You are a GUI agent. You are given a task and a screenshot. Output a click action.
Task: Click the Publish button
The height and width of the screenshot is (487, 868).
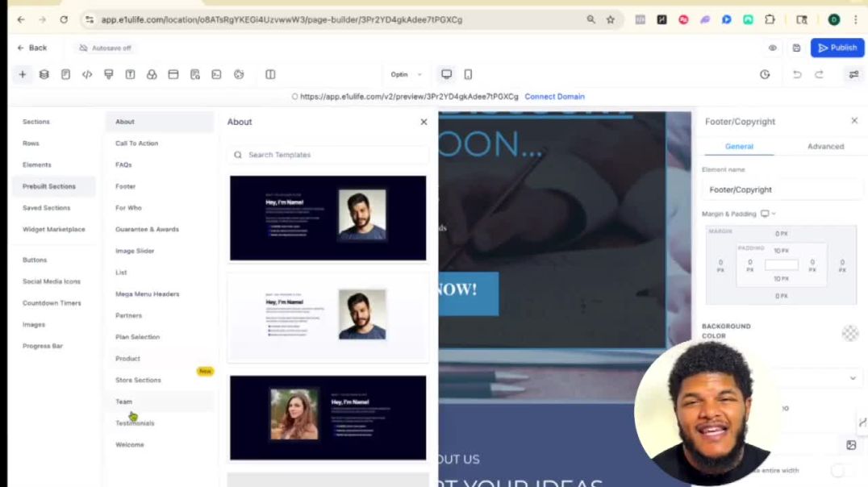[837, 48]
